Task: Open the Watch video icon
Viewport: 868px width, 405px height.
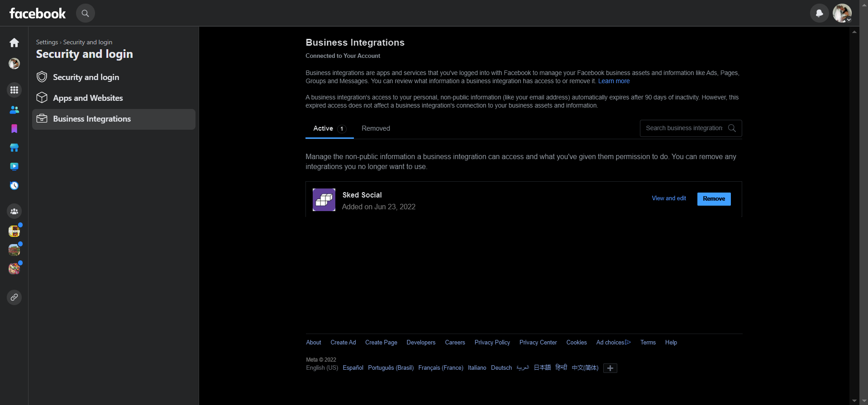Action: pyautogui.click(x=14, y=166)
